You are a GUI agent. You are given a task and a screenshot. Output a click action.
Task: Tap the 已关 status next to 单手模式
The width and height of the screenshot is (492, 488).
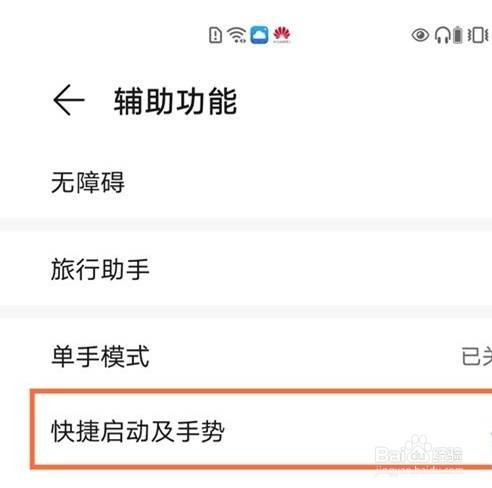point(477,356)
